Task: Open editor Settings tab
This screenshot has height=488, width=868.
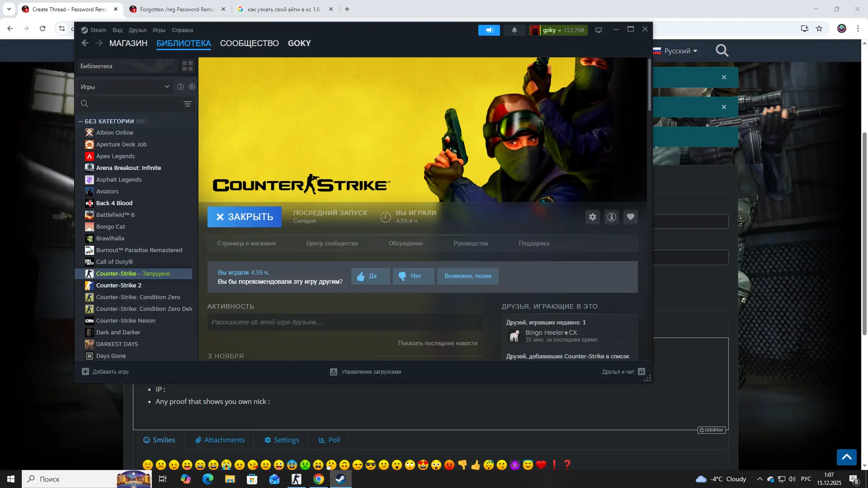Action: tap(282, 440)
